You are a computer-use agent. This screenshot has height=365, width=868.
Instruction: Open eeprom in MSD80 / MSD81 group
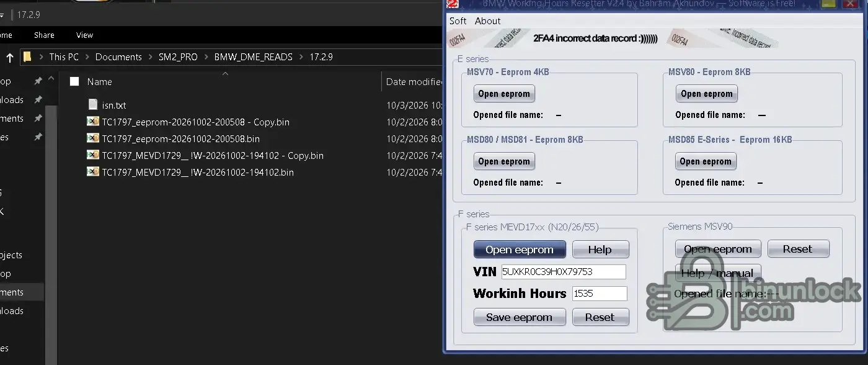504,161
